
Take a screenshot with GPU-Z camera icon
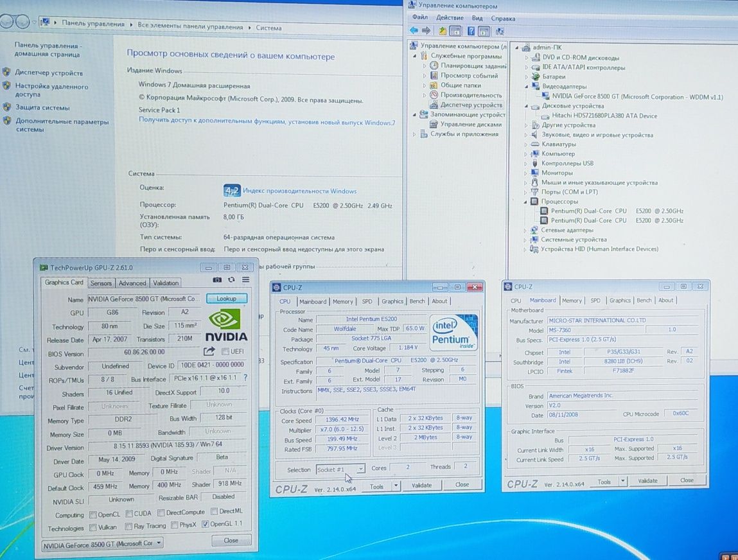(217, 279)
